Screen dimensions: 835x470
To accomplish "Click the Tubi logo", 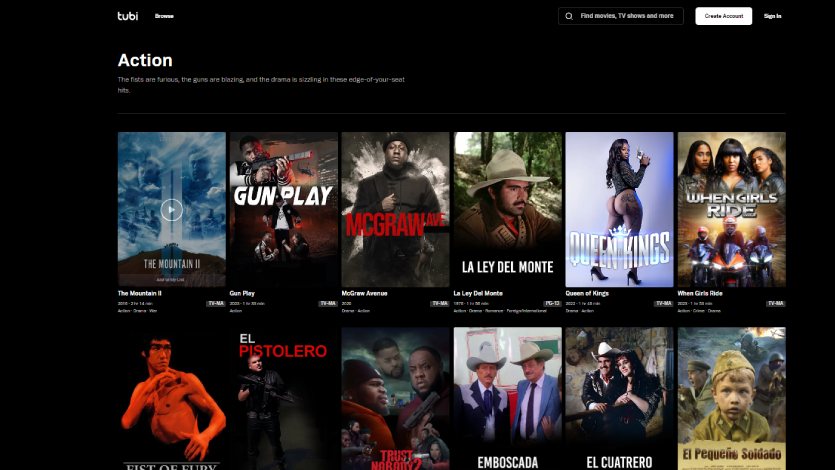I will point(128,16).
